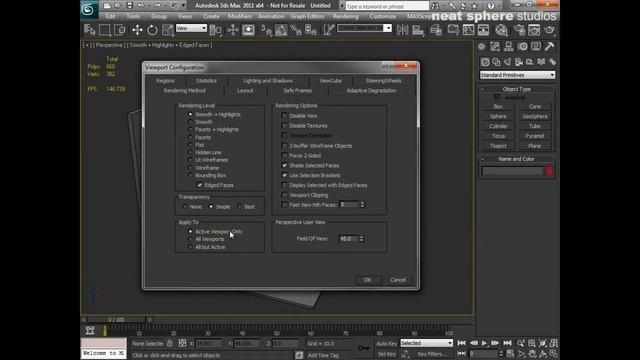Select the Shapes category icon
Screen dimensions: 640x360
tap(496, 62)
